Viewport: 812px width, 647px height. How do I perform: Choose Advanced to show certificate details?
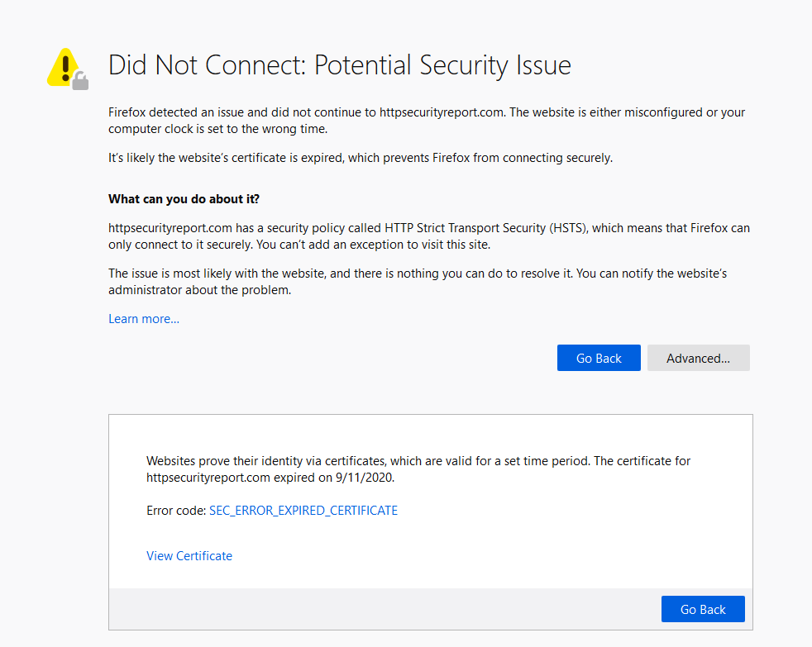[698, 357]
